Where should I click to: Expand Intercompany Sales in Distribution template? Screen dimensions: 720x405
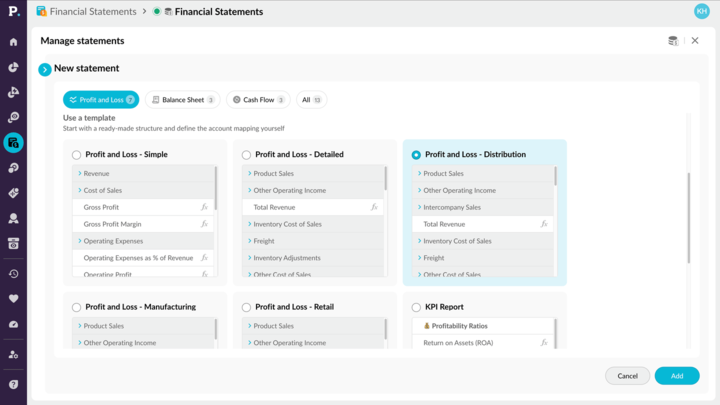419,207
